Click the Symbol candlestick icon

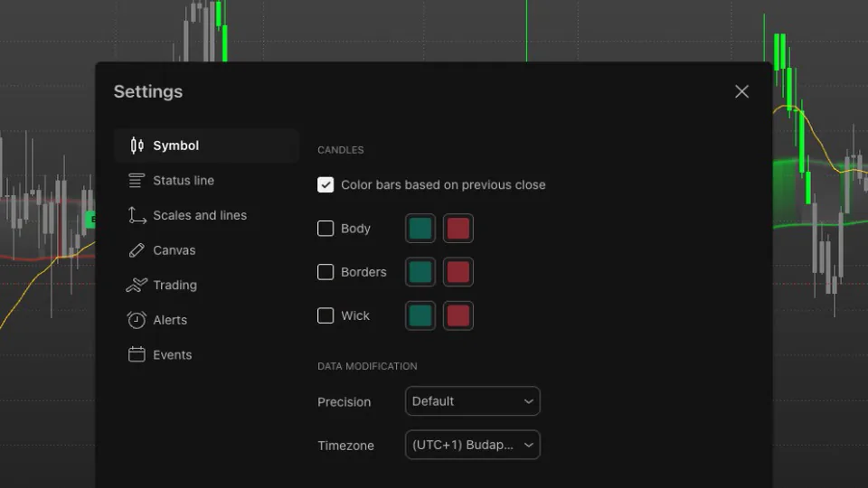[137, 145]
